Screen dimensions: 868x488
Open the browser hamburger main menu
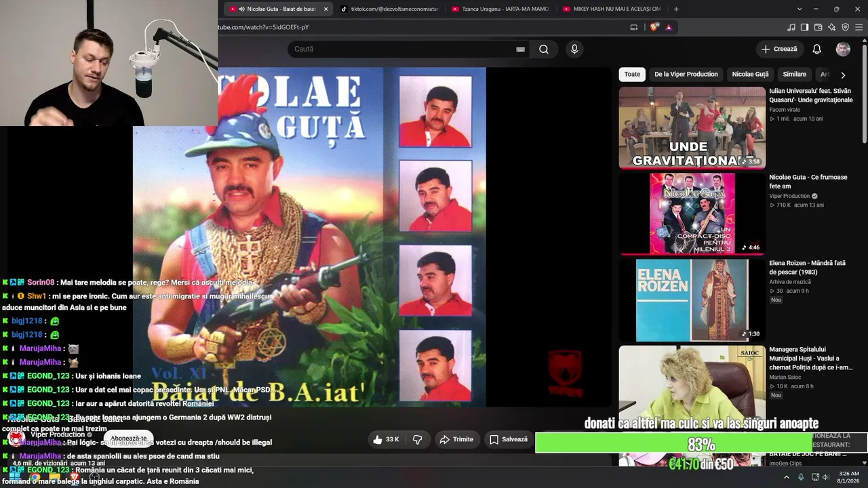[x=859, y=27]
